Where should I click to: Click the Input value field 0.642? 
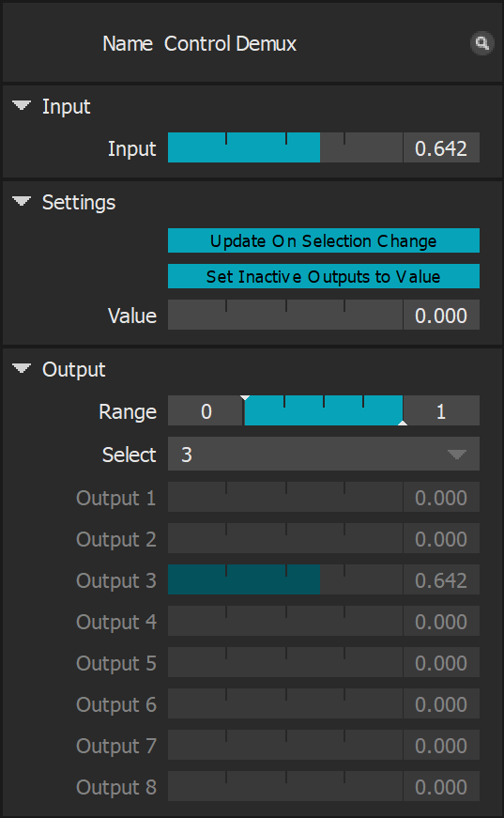tap(441, 147)
